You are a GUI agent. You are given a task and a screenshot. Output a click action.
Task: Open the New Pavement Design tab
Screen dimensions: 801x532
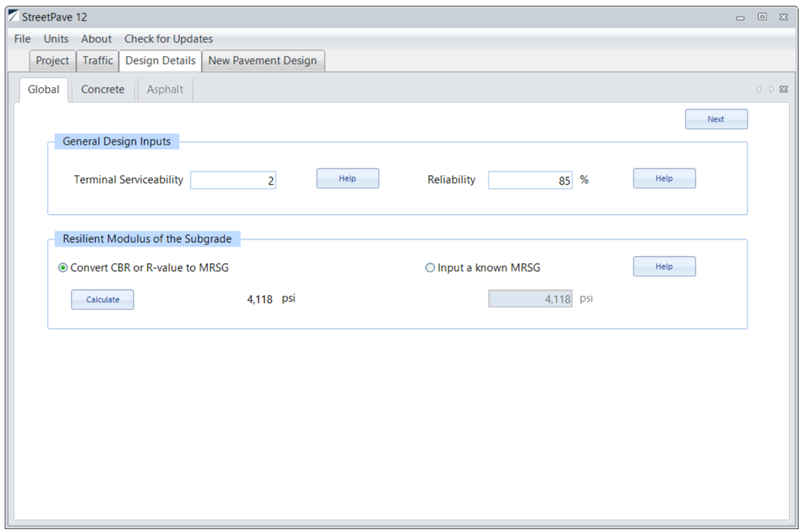[262, 61]
